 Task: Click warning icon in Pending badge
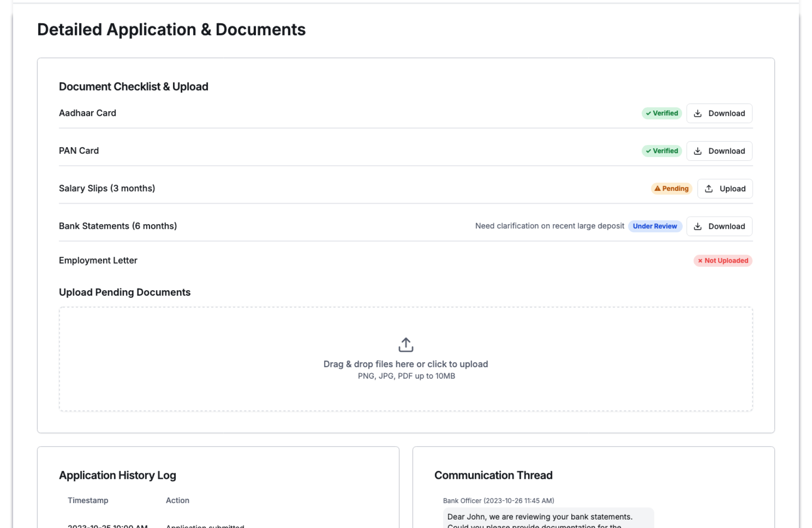(657, 189)
